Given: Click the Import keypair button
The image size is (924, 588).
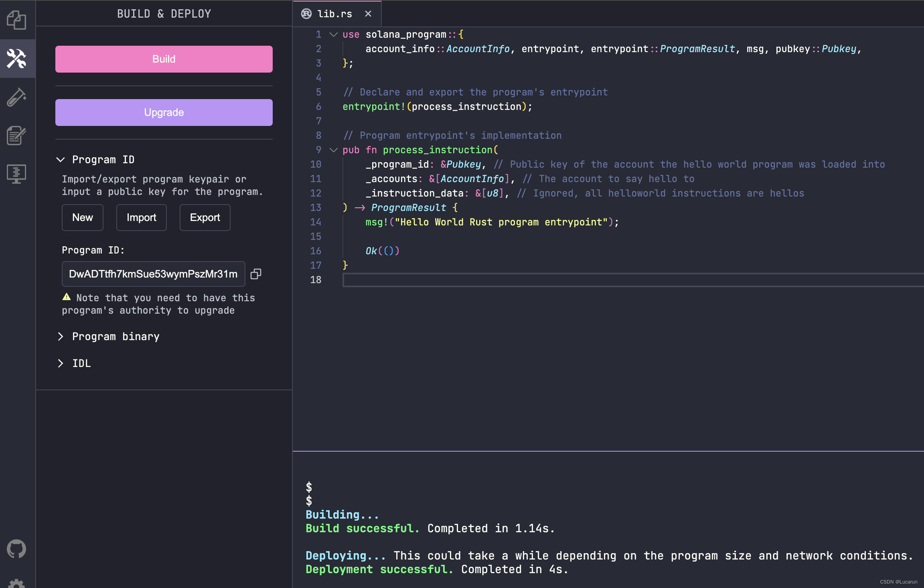Looking at the screenshot, I should tap(141, 217).
